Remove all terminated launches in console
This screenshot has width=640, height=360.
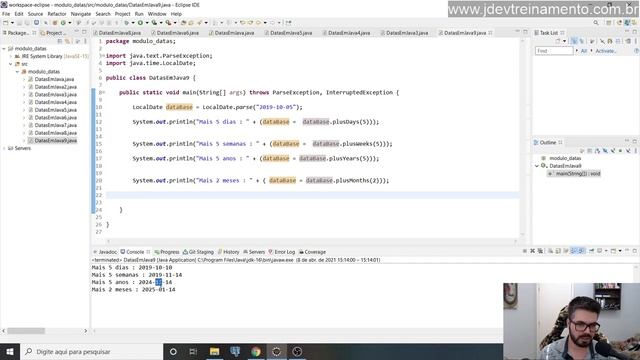point(540,251)
